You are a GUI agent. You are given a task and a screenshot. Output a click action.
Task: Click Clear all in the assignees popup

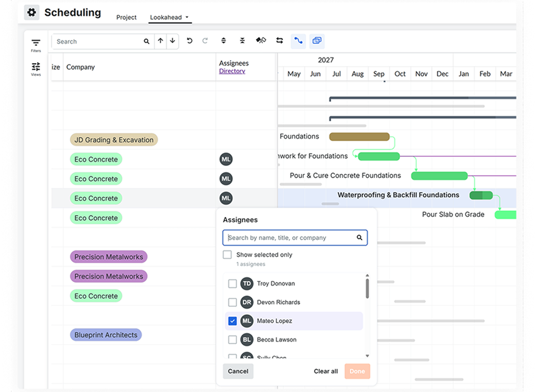coord(326,371)
